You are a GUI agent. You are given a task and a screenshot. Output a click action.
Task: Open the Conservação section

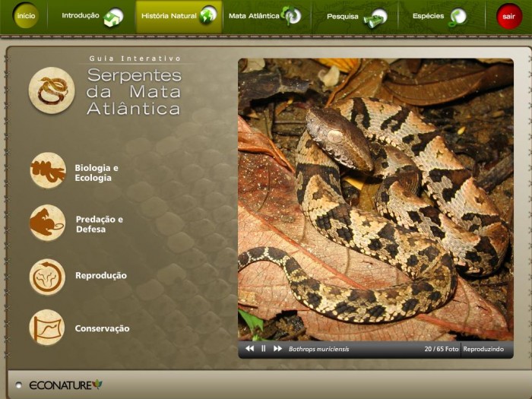point(102,328)
